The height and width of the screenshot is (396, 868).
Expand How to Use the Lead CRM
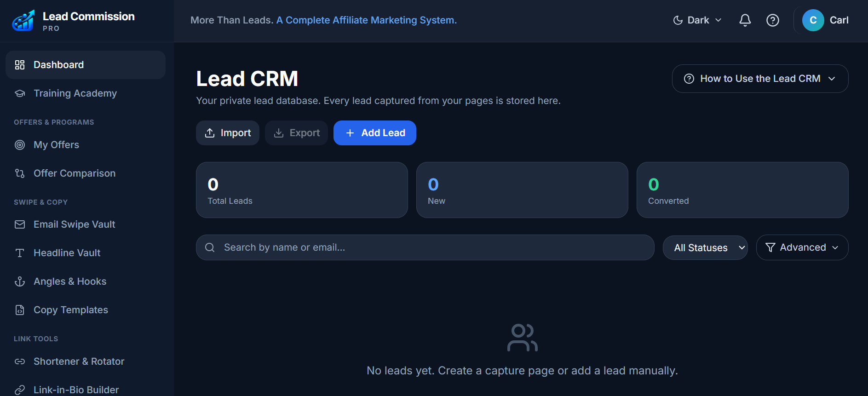760,79
